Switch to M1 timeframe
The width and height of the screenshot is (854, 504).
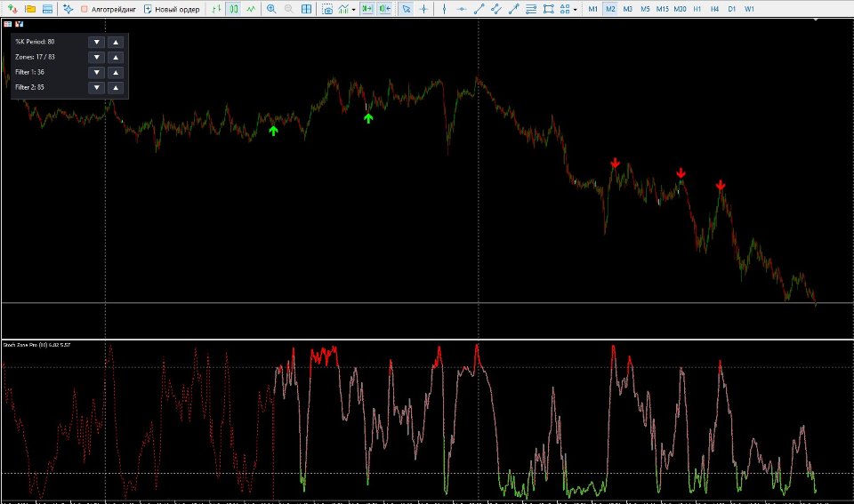[592, 9]
